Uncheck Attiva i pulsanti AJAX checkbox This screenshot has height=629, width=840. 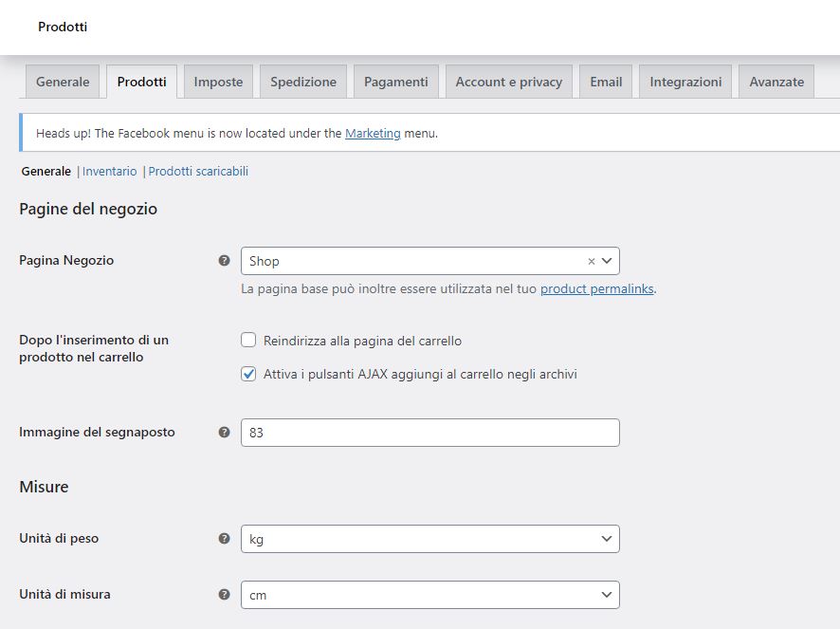click(x=248, y=375)
